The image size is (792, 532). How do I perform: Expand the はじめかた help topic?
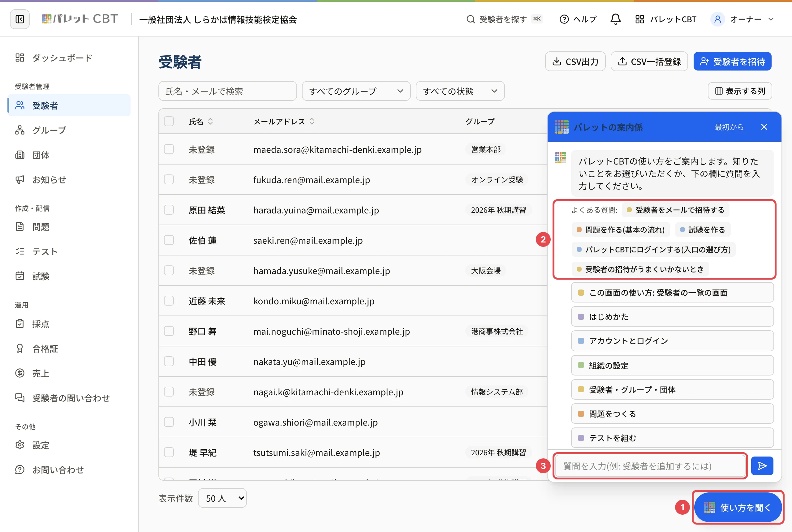click(672, 316)
